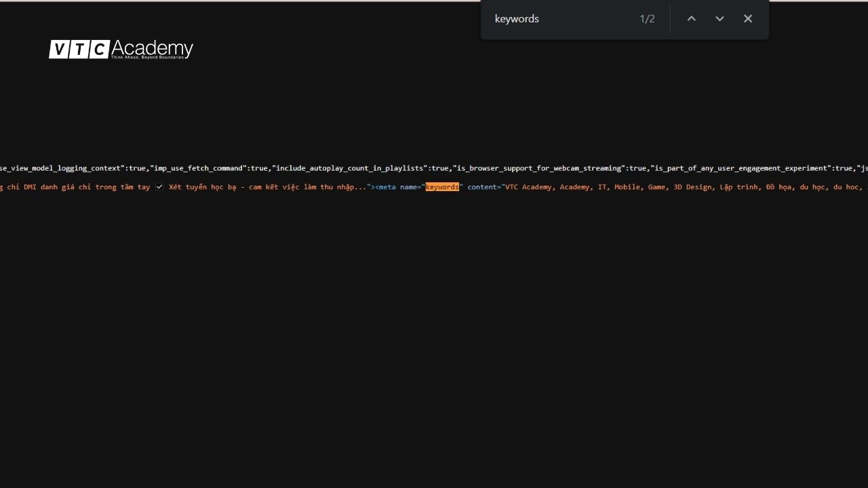Screen dimensions: 868x488
Task: Click "include_autoplay_count_in_playlists" text
Action: (351, 168)
